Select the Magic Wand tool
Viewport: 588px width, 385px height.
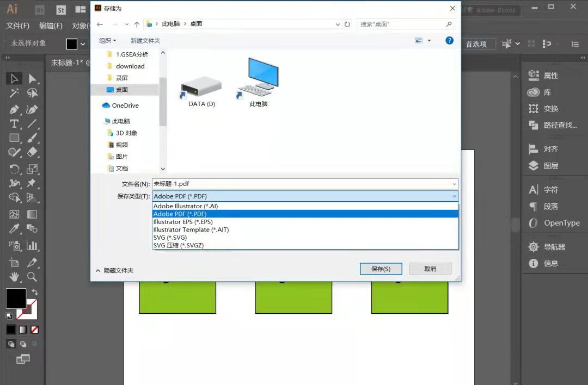[x=14, y=93]
